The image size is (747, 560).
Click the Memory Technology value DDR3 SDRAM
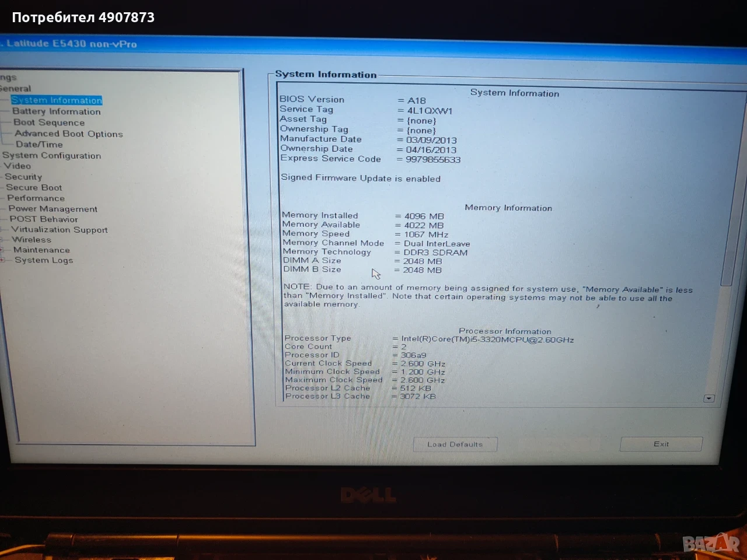pyautogui.click(x=435, y=253)
